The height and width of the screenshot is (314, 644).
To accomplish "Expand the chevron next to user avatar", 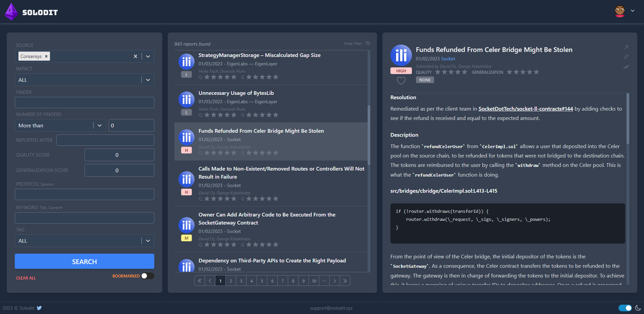I will (634, 12).
